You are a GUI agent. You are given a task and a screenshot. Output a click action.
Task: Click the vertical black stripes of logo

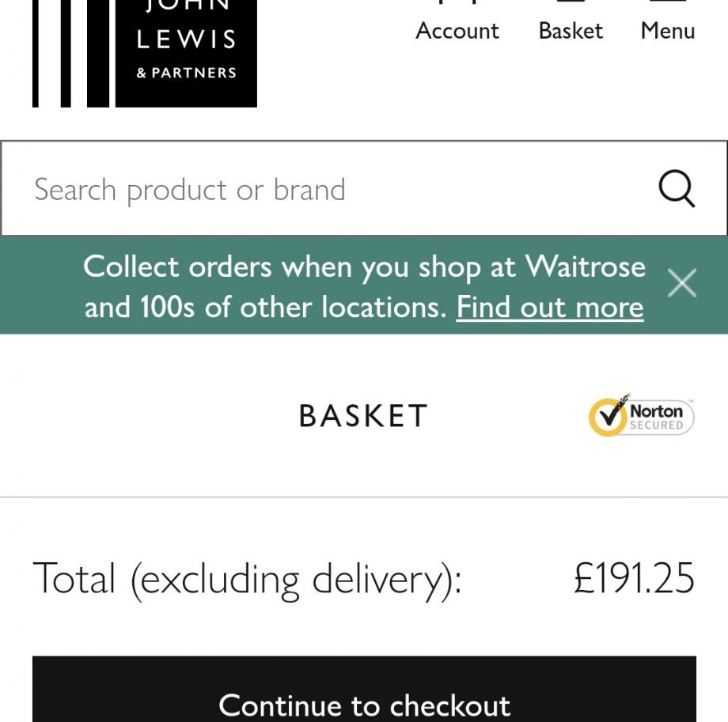[70, 52]
